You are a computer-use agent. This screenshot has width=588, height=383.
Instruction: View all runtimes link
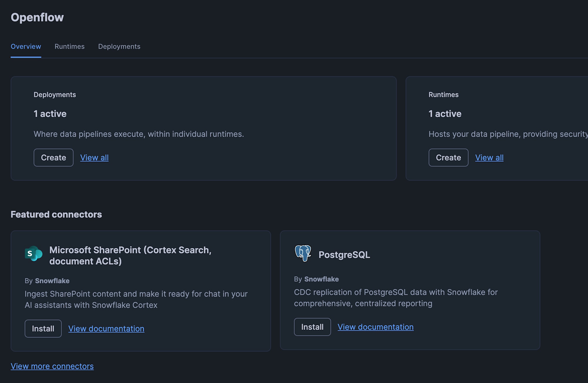(x=489, y=158)
